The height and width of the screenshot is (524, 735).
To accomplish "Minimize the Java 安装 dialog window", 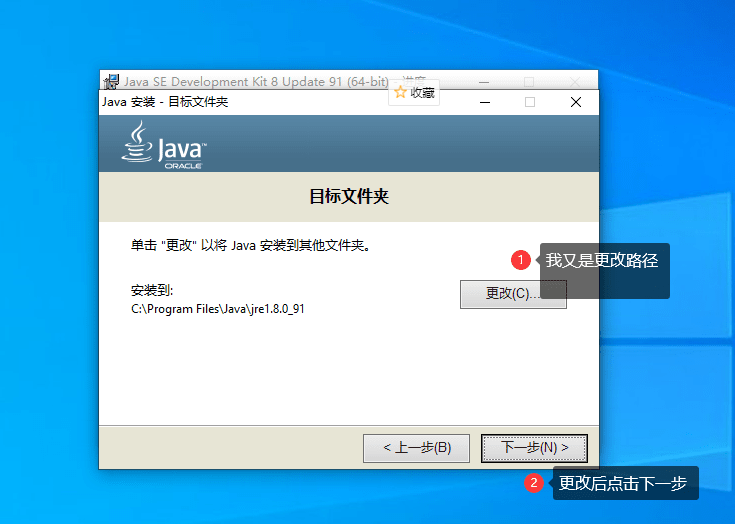I will coord(485,102).
